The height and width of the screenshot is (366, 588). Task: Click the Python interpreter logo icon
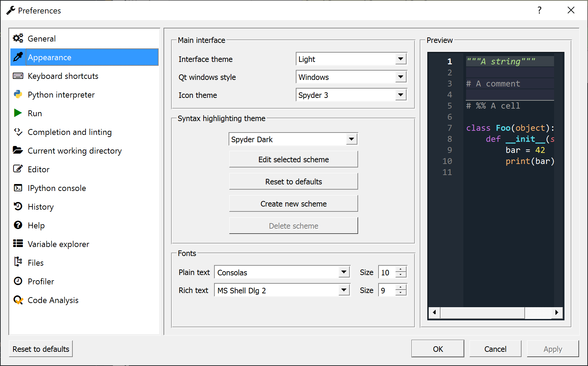[x=18, y=94]
